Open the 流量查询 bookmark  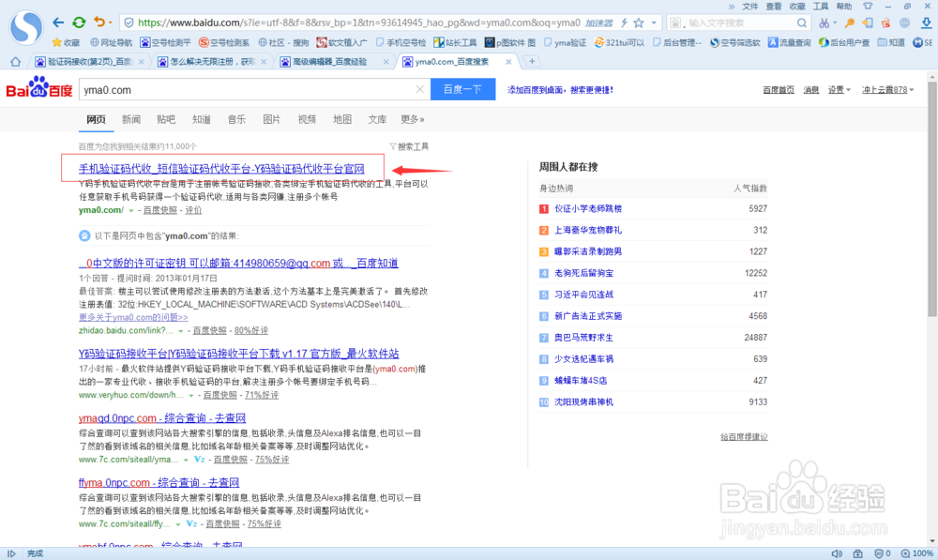pos(790,42)
